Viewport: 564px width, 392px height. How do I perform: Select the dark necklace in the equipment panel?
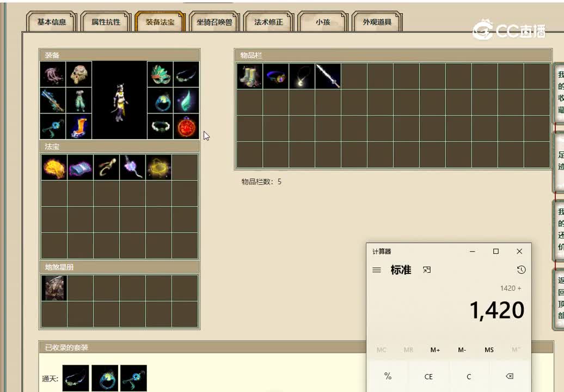pos(186,75)
